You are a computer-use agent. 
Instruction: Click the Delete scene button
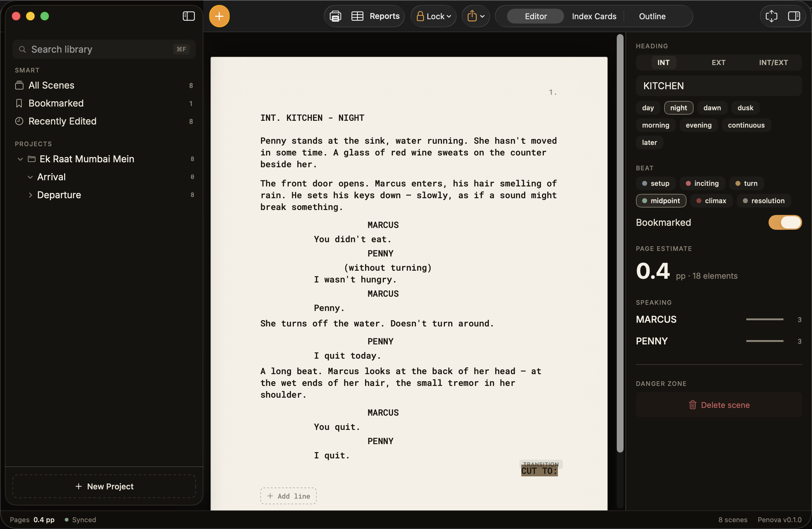pyautogui.click(x=718, y=404)
